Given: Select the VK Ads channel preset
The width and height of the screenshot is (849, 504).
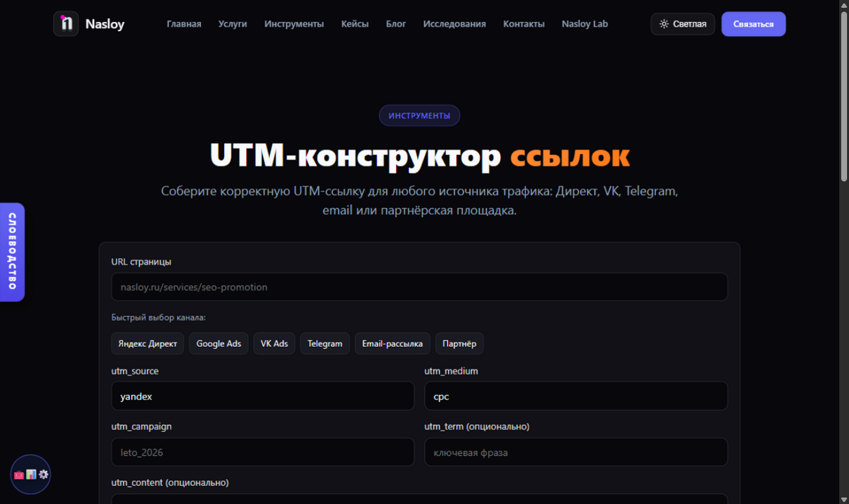Looking at the screenshot, I should [275, 344].
